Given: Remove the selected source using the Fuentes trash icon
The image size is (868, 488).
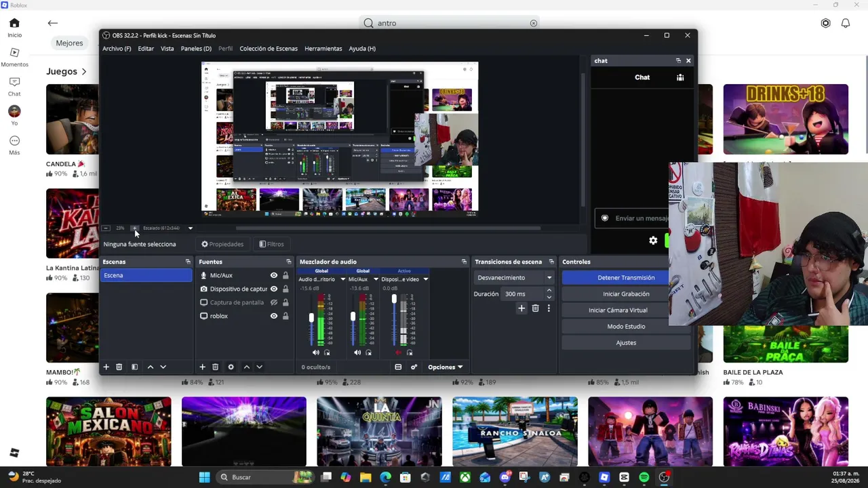Looking at the screenshot, I should coord(215,367).
